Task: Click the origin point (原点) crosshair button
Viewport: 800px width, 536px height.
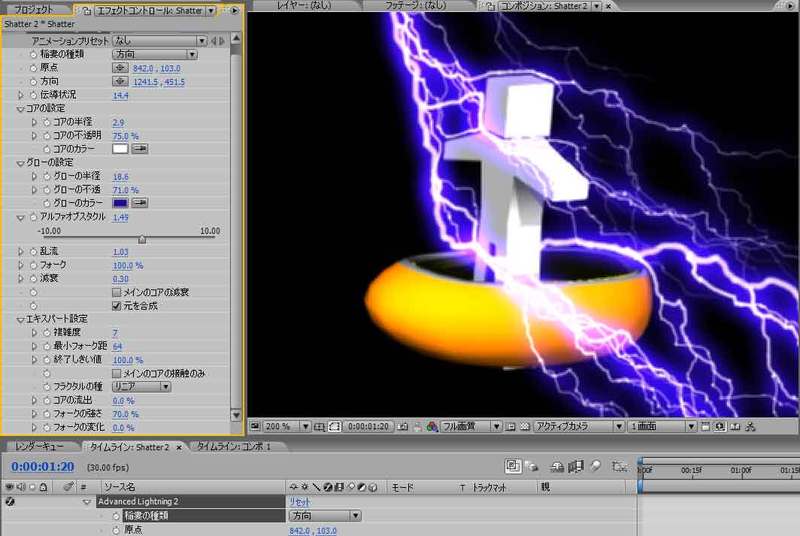Action: 120,68
